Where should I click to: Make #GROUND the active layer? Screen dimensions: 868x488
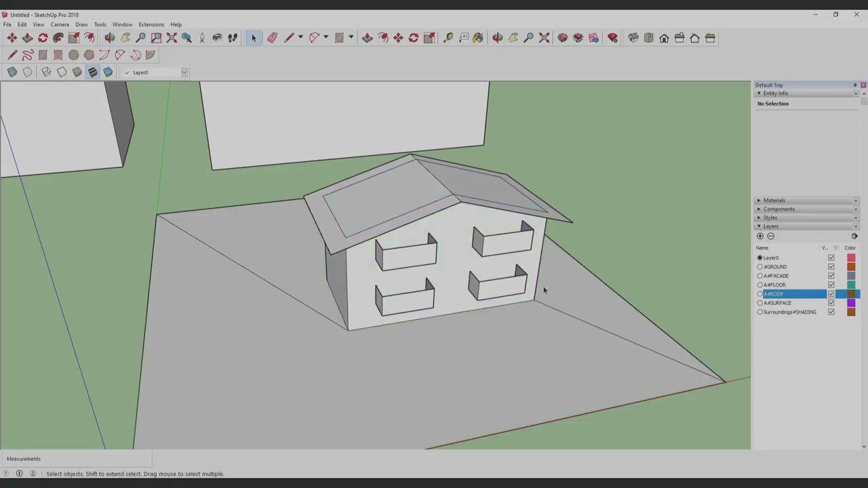[760, 266]
